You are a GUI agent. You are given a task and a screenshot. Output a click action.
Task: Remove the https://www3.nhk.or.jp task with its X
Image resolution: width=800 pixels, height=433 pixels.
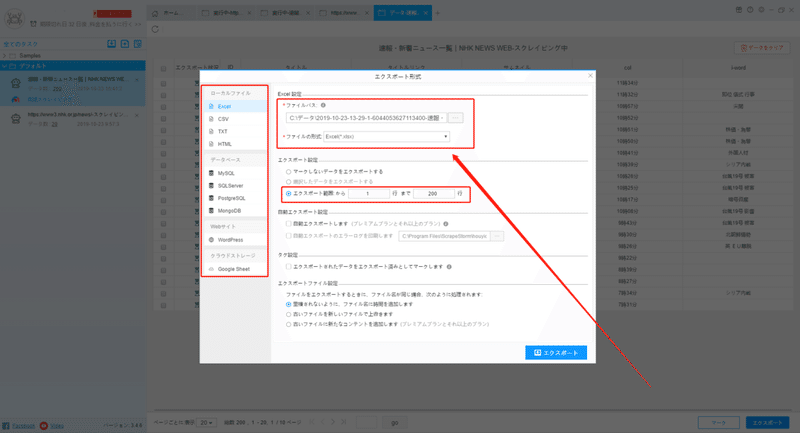coord(137,115)
